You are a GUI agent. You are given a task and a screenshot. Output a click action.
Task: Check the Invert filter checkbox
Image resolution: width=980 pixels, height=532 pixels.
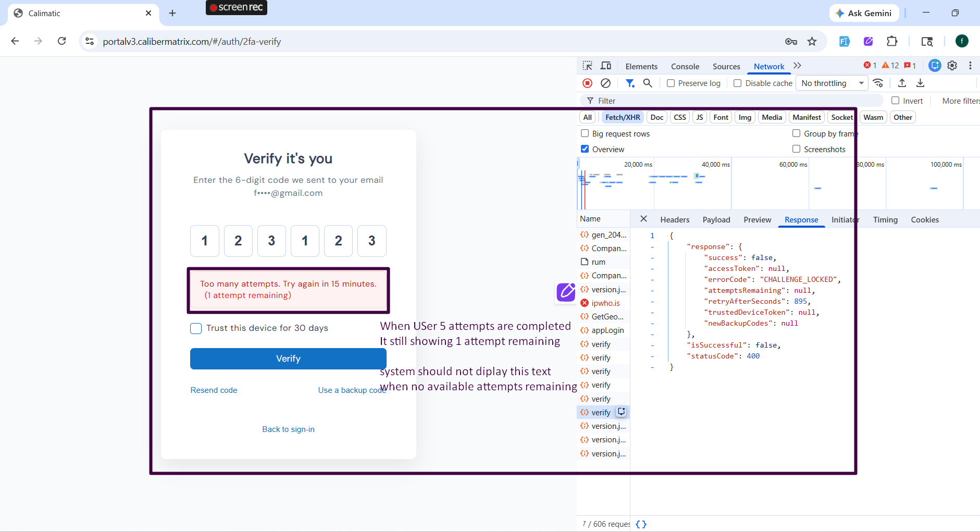point(896,101)
